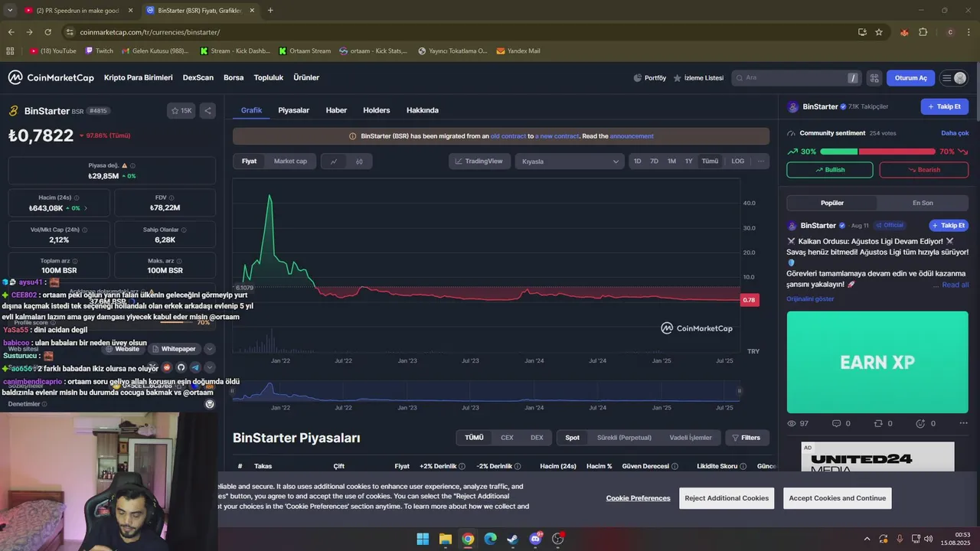Open the Borsa navigation menu
980x551 pixels.
coord(234,77)
